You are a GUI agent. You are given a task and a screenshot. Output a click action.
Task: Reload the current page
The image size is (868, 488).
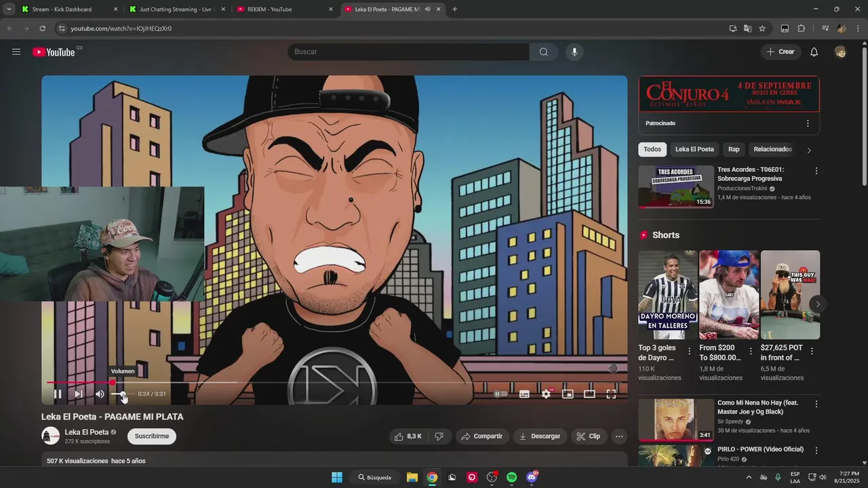[42, 28]
